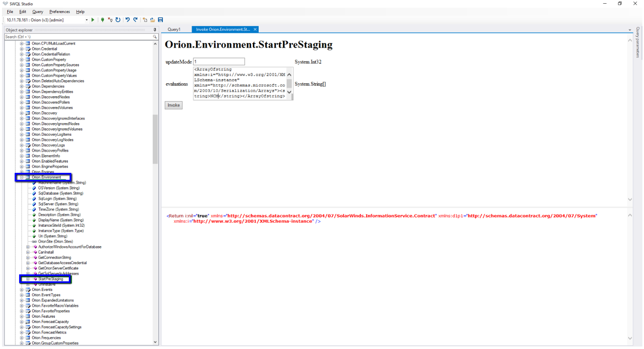Viewport: 644px width, 349px height.
Task: Click the disconnect plug icon with red X
Action: tap(110, 20)
